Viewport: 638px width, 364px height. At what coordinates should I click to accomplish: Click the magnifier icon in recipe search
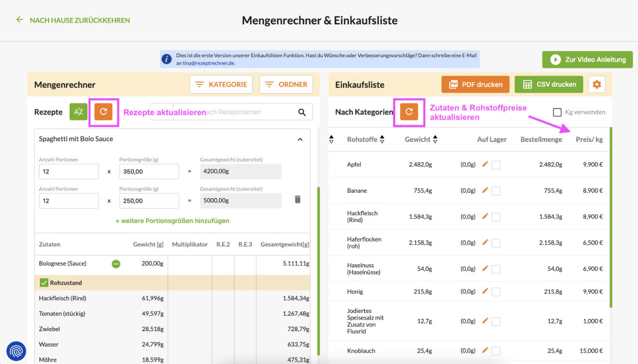click(302, 113)
